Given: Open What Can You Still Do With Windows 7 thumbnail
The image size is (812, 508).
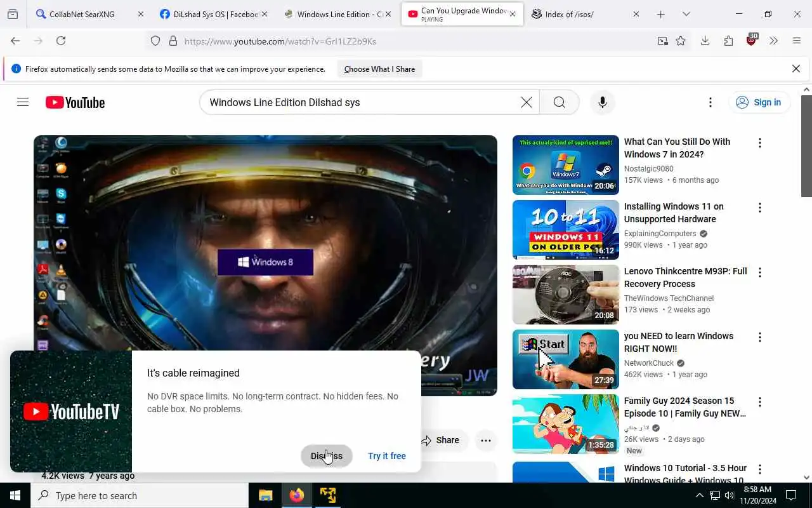Looking at the screenshot, I should click(566, 165).
